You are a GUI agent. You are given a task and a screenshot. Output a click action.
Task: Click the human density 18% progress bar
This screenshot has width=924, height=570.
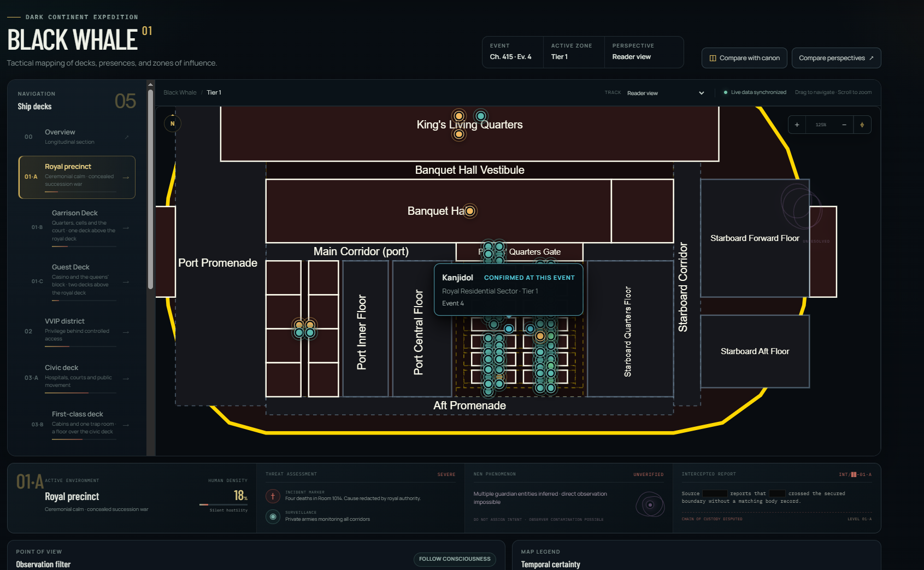click(x=223, y=504)
